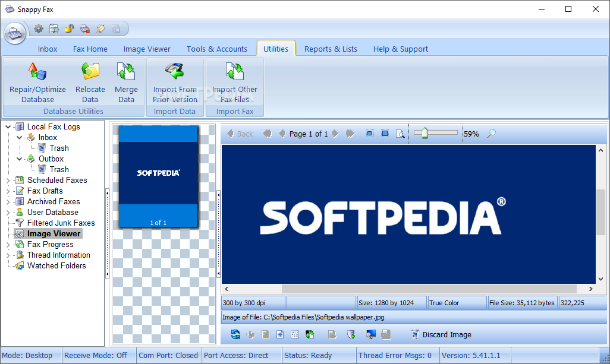Click the Back button in viewer toolbar

click(240, 134)
